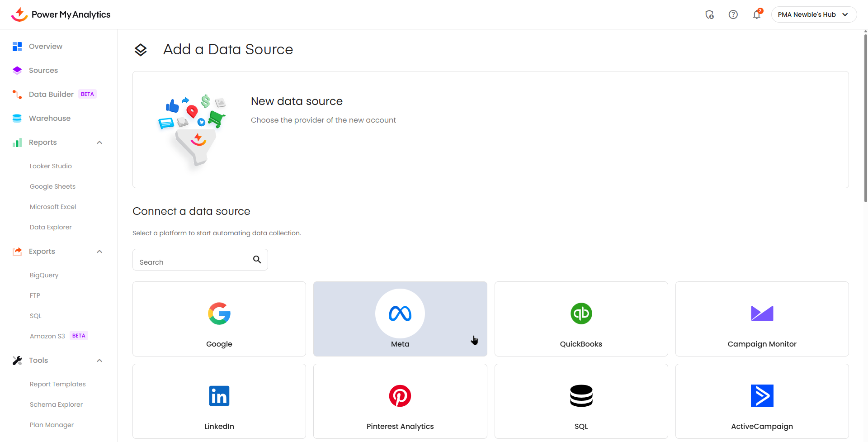Screen dimensions: 868x442
Task: Open the PMA Newbie's Hub dropdown
Action: coord(813,14)
